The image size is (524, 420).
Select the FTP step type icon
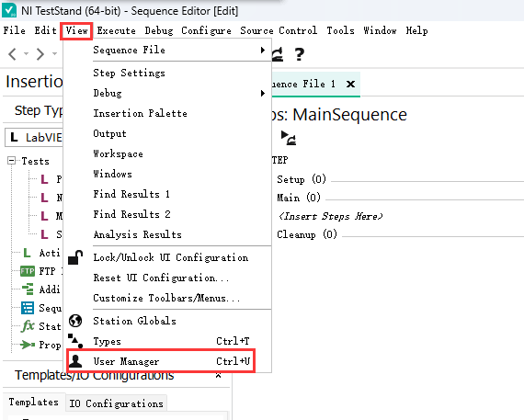pos(28,271)
